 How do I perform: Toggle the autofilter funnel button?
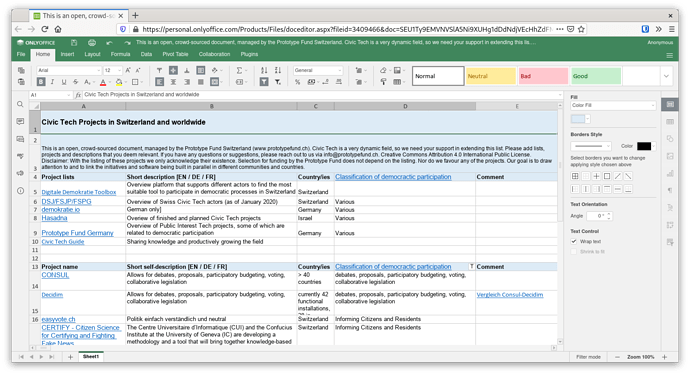pos(264,82)
